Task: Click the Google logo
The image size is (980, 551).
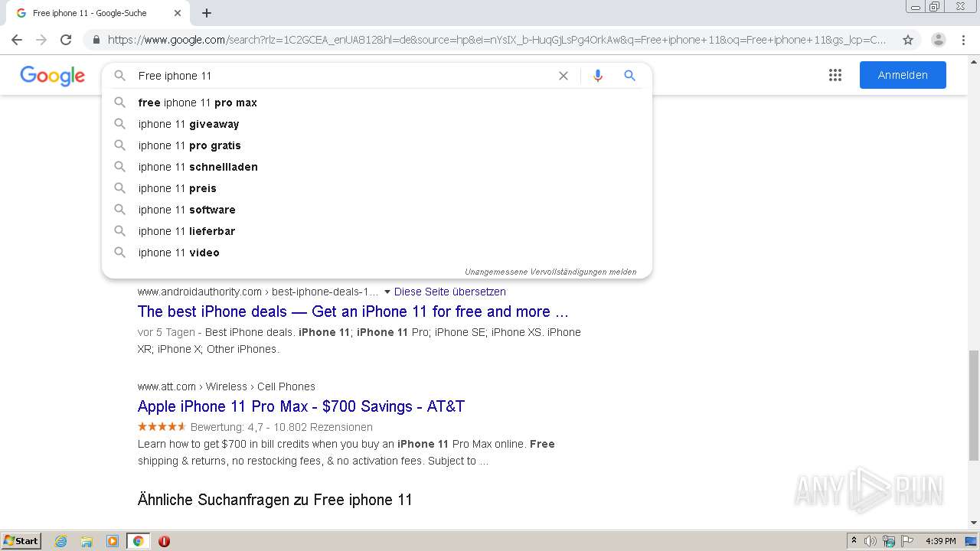Action: tap(52, 76)
